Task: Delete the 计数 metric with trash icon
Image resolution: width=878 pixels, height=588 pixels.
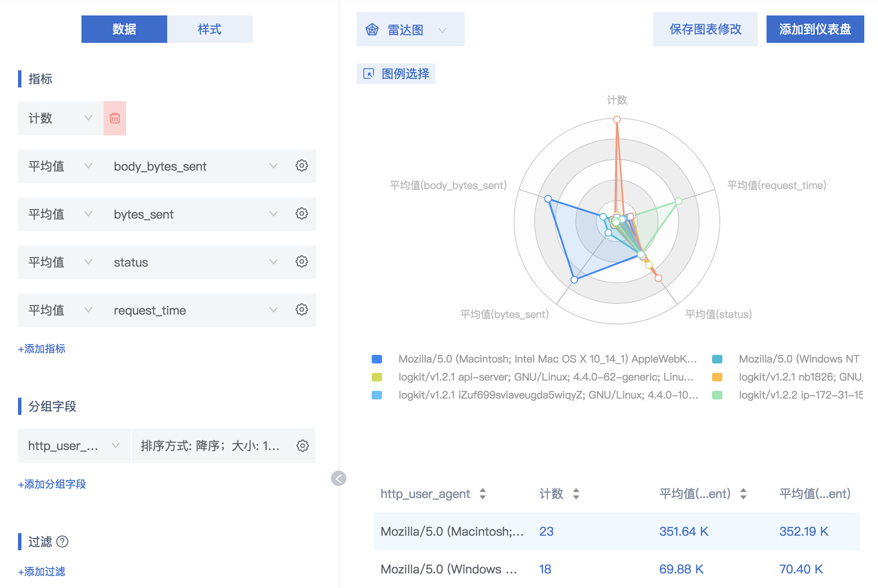Action: point(115,118)
